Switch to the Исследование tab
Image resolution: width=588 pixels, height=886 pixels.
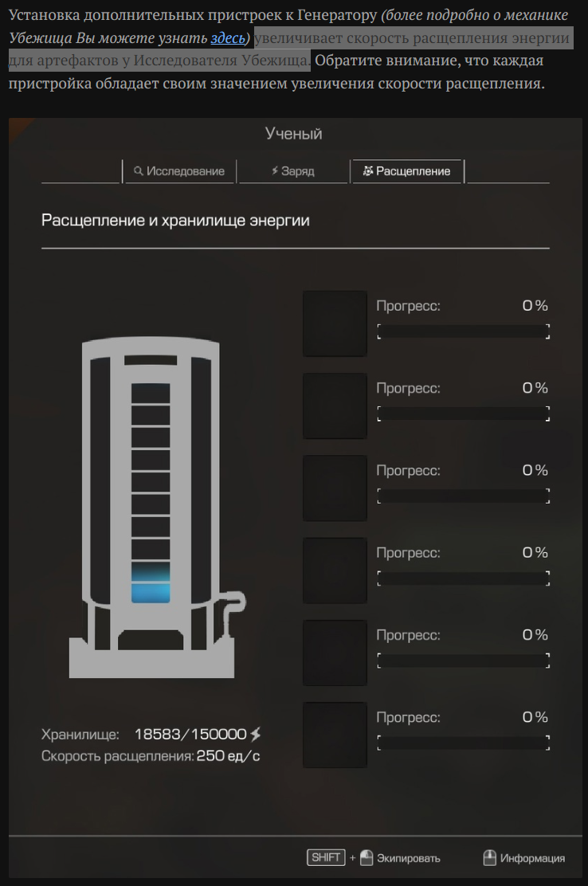click(179, 171)
